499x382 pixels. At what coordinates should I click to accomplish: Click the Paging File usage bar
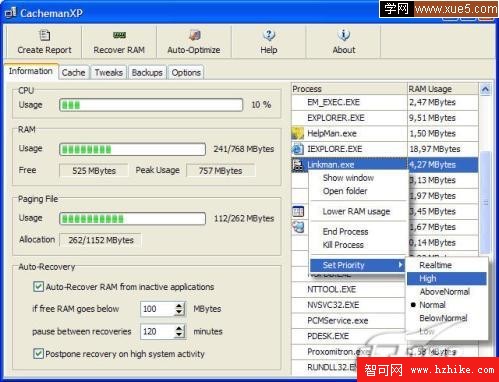(x=132, y=219)
